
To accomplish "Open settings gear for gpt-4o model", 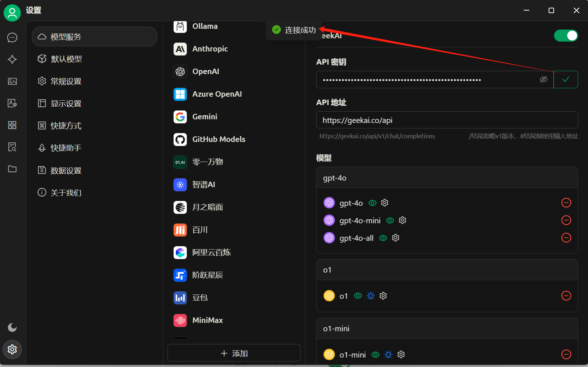I will [x=384, y=203].
